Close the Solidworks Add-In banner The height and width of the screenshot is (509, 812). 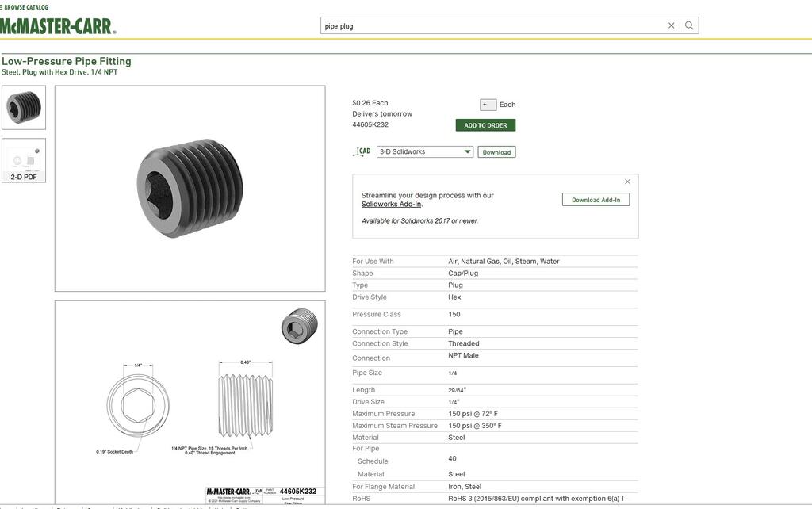coord(628,182)
